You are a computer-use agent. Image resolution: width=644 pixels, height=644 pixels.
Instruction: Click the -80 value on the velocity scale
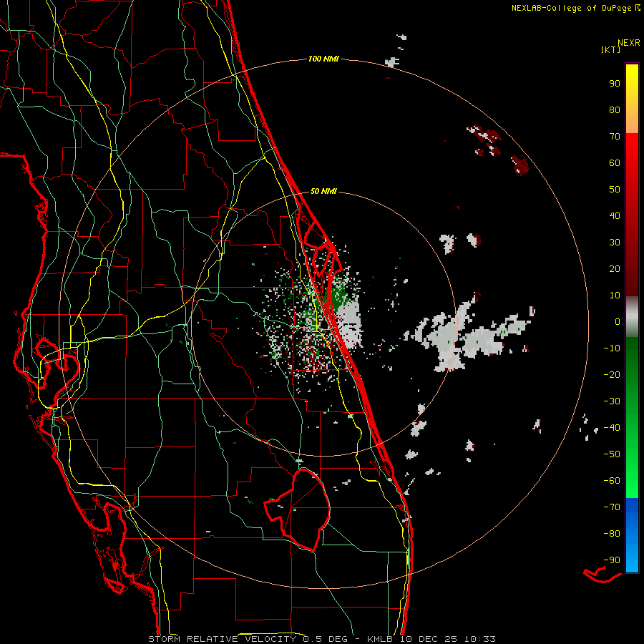click(612, 534)
